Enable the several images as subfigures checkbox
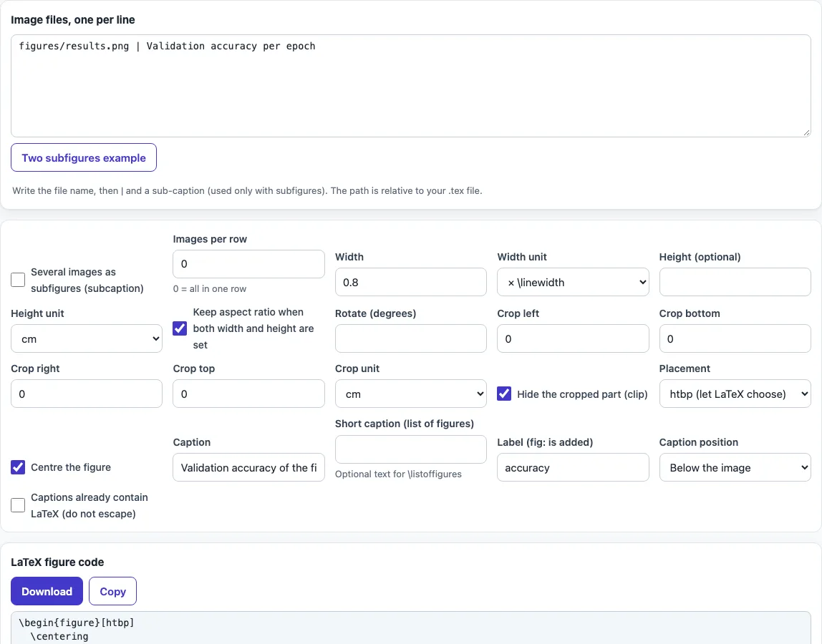This screenshot has width=822, height=644. (18, 280)
